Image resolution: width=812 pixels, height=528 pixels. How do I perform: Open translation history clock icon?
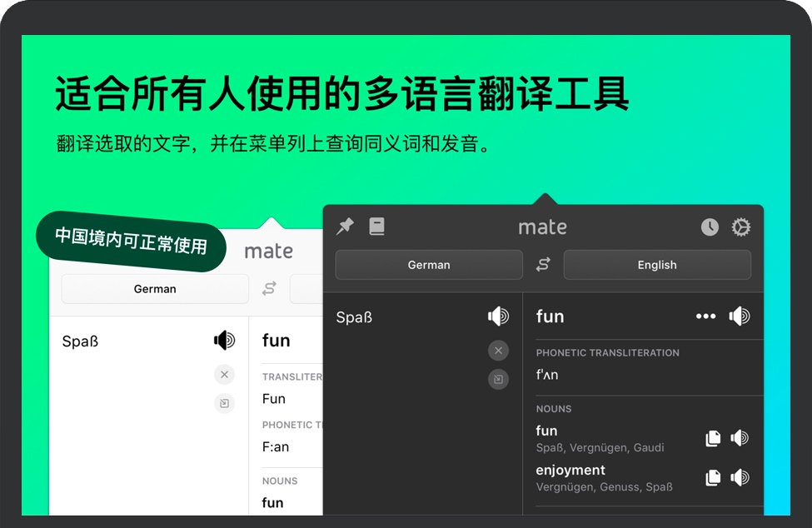point(710,227)
